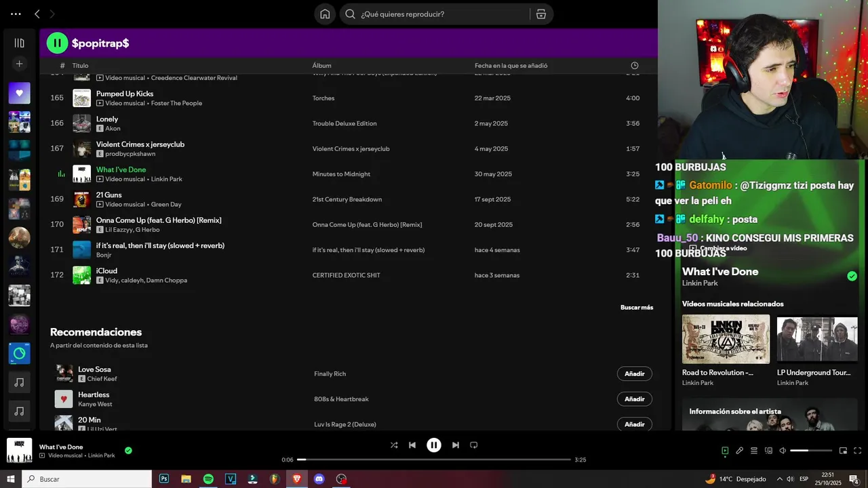The height and width of the screenshot is (488, 868).
Task: Click the 21 Guns album cover thumbnail
Action: coord(81,199)
